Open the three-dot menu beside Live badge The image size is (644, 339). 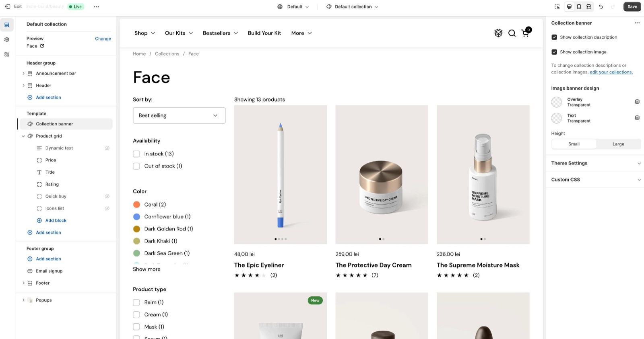pos(96,6)
